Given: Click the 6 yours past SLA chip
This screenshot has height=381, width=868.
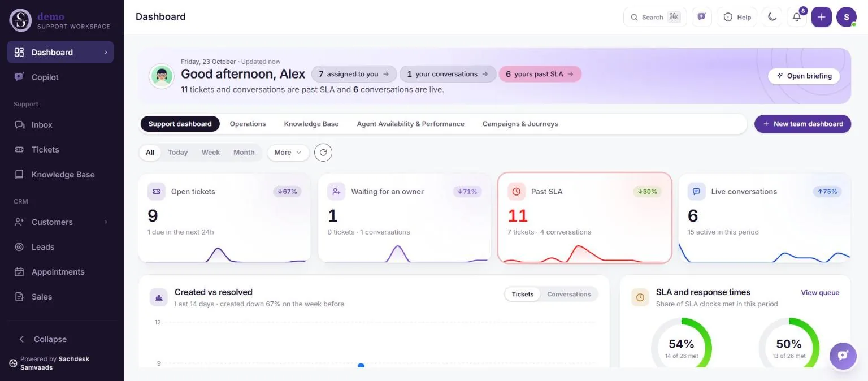Looking at the screenshot, I should [x=540, y=74].
